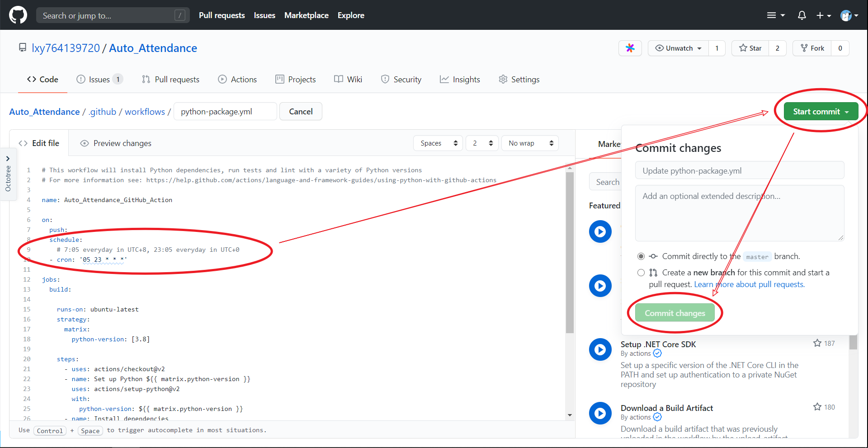Click Issues in top header
The width and height of the screenshot is (868, 448).
pyautogui.click(x=264, y=15)
